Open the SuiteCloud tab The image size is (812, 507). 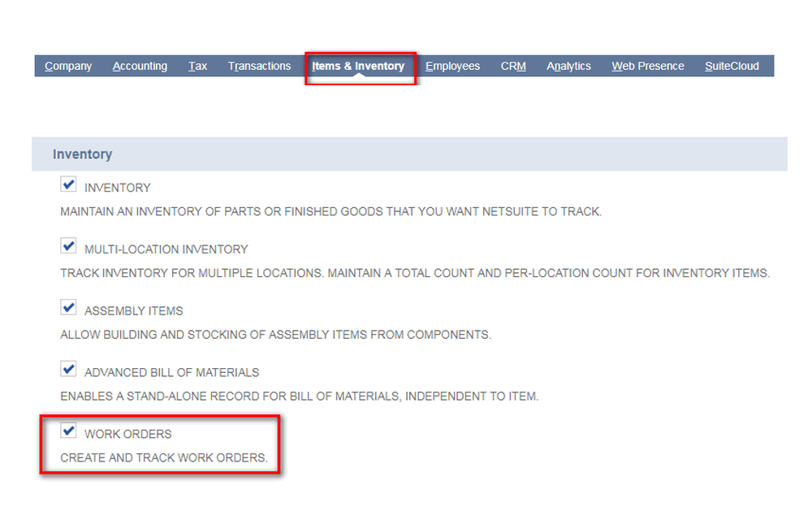(731, 66)
